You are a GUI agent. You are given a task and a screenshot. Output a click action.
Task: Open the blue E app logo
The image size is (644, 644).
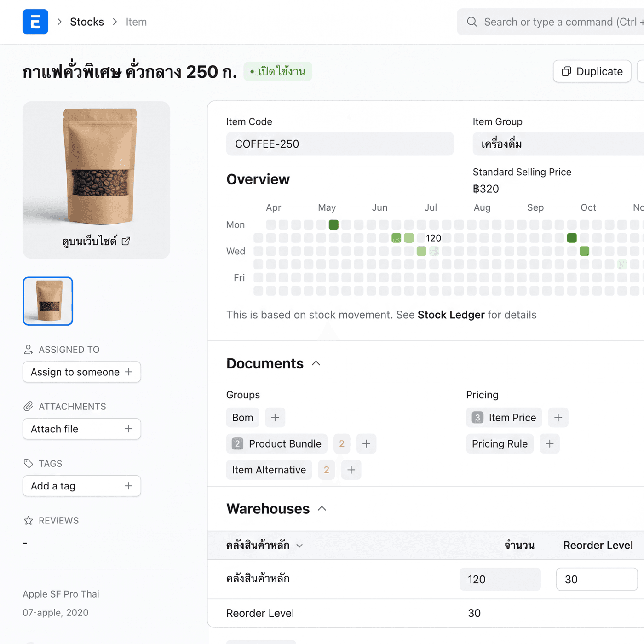35,22
